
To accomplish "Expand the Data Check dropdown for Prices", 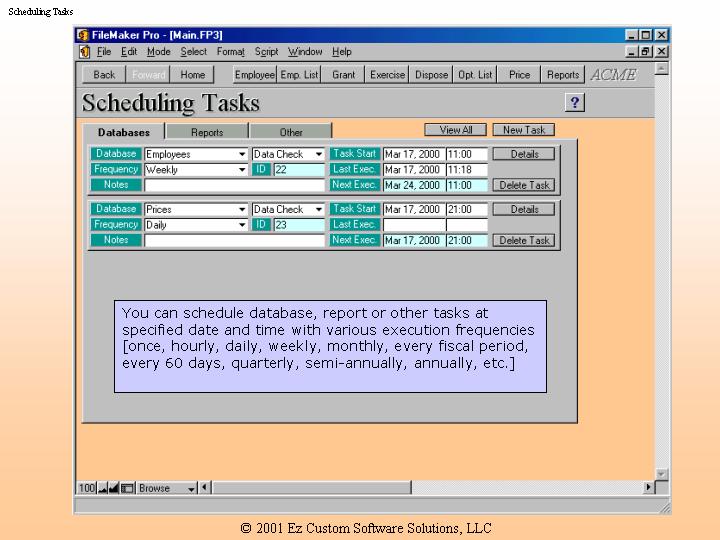I will tap(319, 210).
